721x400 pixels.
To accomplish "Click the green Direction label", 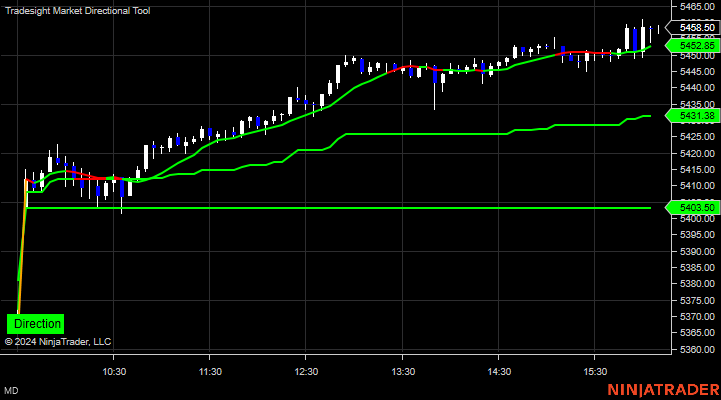I will (35, 324).
